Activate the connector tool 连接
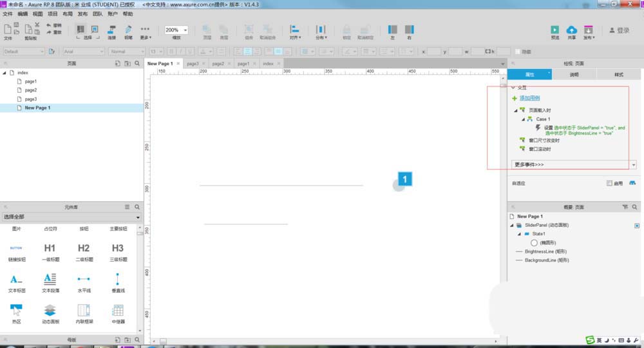 (x=111, y=32)
